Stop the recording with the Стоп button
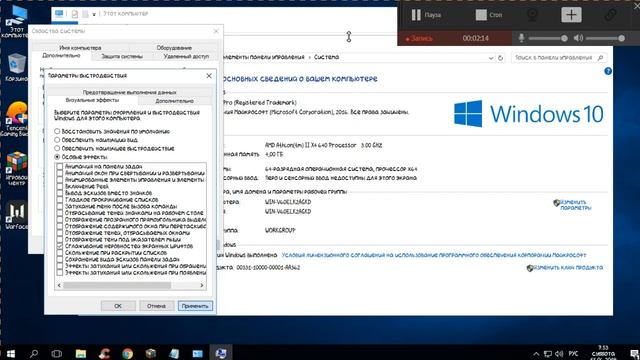640x360 pixels. pyautogui.click(x=489, y=15)
